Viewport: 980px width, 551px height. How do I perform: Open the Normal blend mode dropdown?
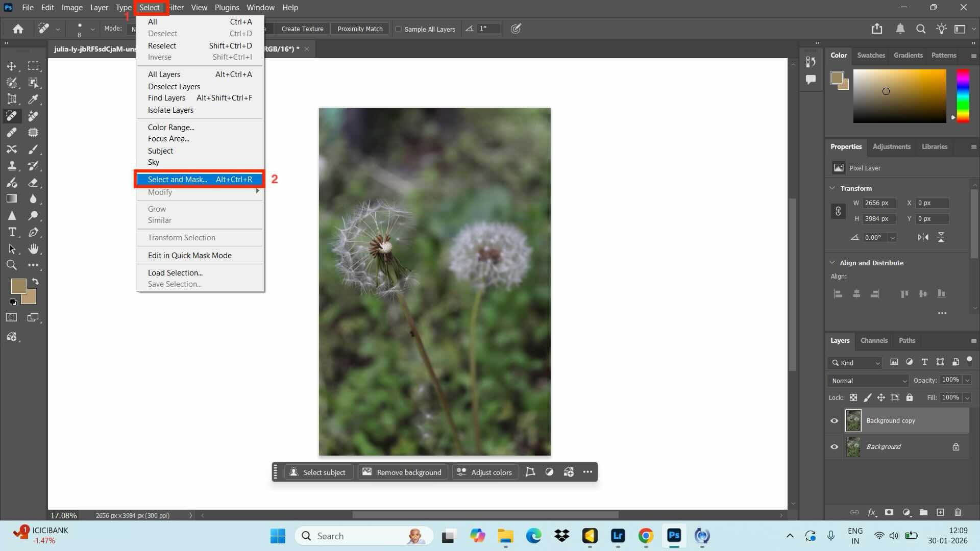[x=867, y=381]
